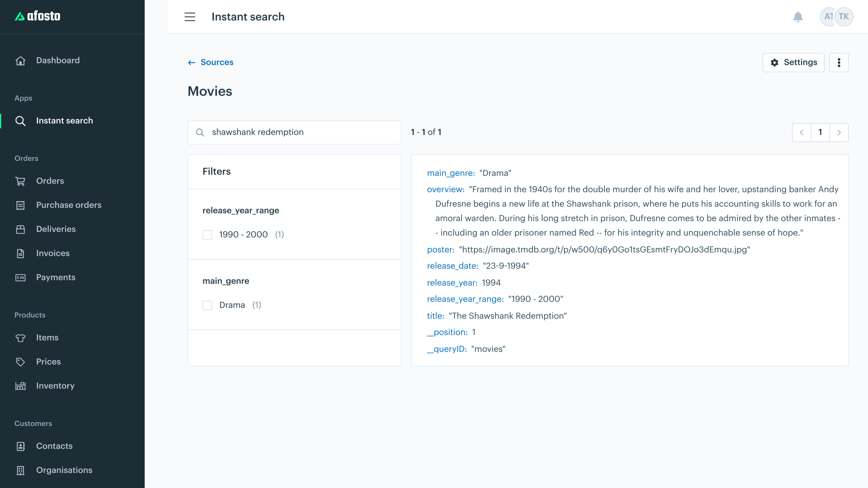Click the overview key label
The height and width of the screenshot is (488, 868).
[445, 190]
